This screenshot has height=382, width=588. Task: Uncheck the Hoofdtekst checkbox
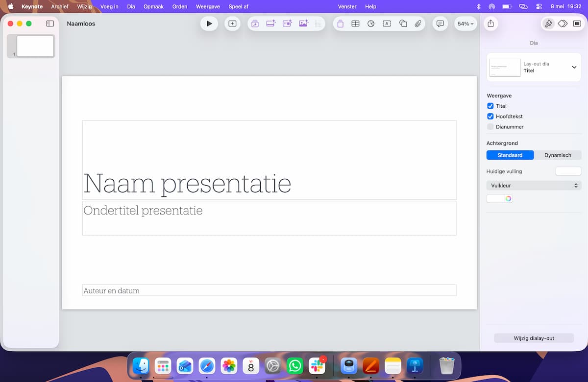click(x=490, y=117)
